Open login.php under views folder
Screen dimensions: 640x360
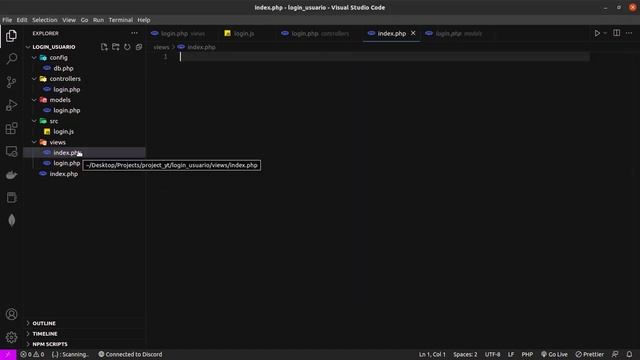(67, 163)
